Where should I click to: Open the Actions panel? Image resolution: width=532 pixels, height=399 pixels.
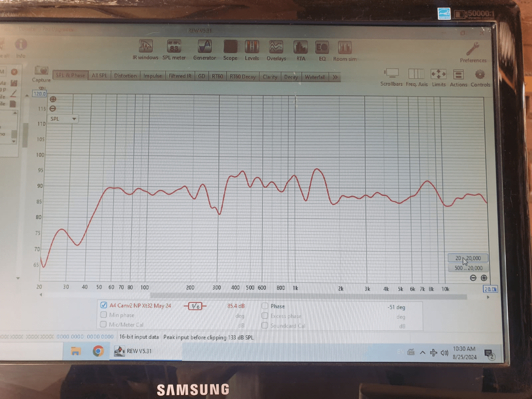coord(459,78)
